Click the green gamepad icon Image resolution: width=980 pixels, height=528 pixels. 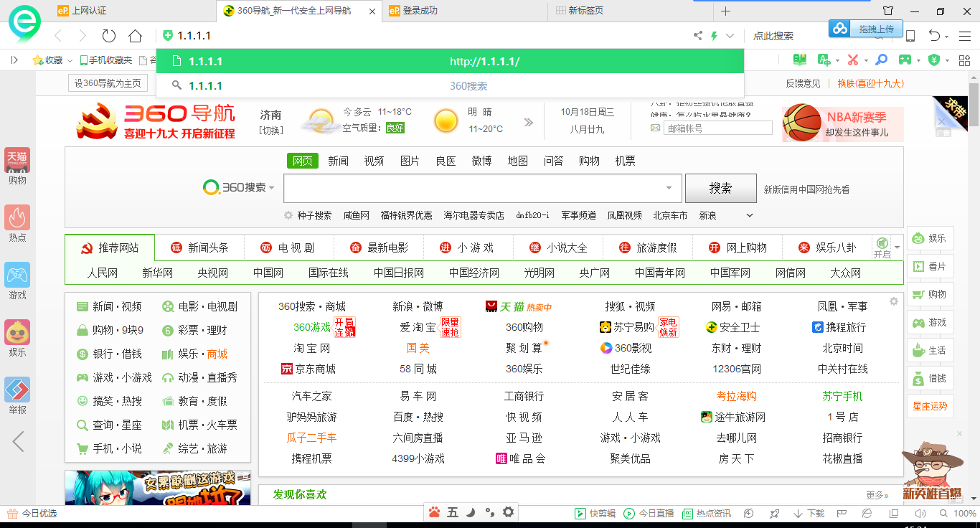[905, 60]
